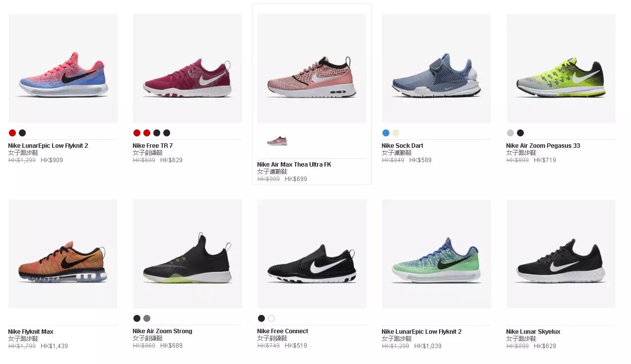Open the Nike Flyknit Max orange shoe image
The width and height of the screenshot is (631, 364).
(63, 254)
